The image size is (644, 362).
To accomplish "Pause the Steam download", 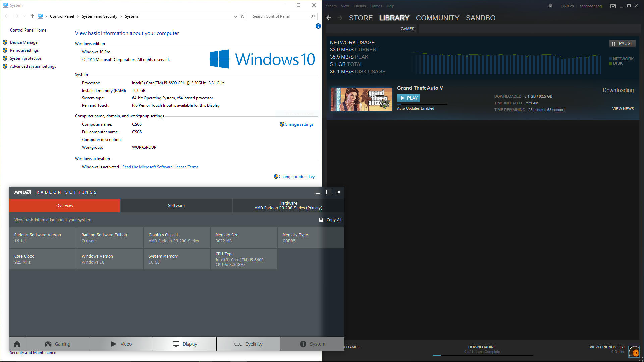I will coord(623,44).
